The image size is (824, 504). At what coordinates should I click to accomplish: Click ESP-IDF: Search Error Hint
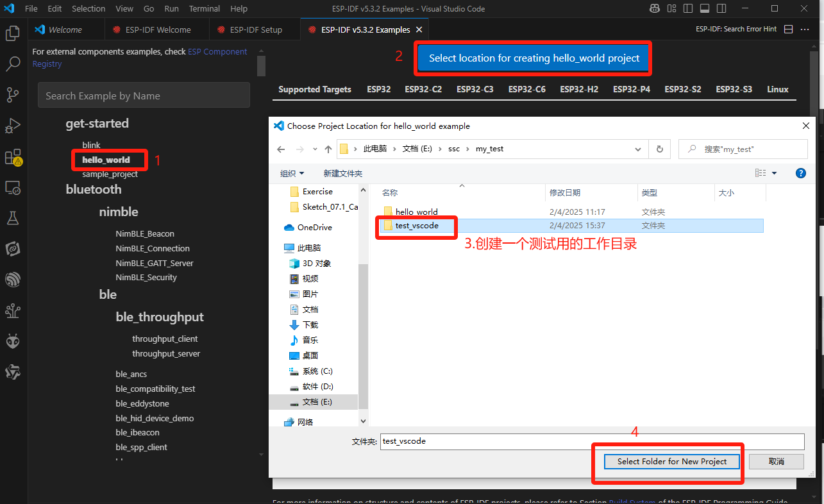point(736,29)
